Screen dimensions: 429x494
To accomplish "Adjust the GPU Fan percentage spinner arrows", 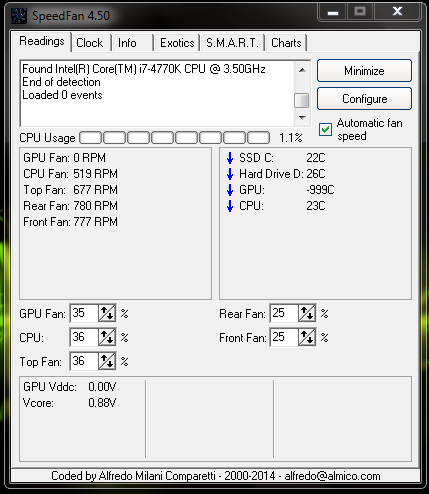I will click(x=107, y=313).
